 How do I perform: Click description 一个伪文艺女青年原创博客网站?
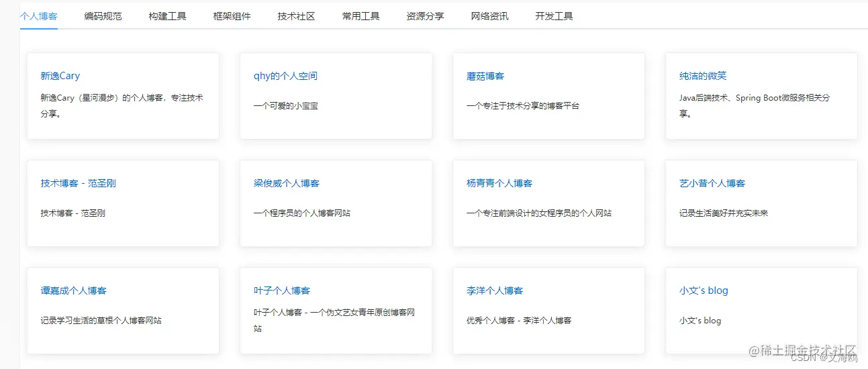tap(334, 320)
